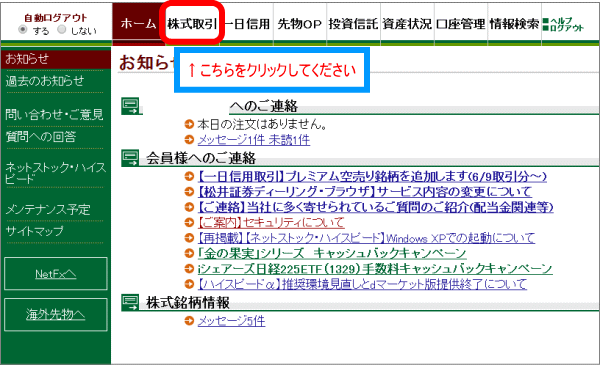Open the 先物OP tab
The image size is (600, 365).
(300, 24)
